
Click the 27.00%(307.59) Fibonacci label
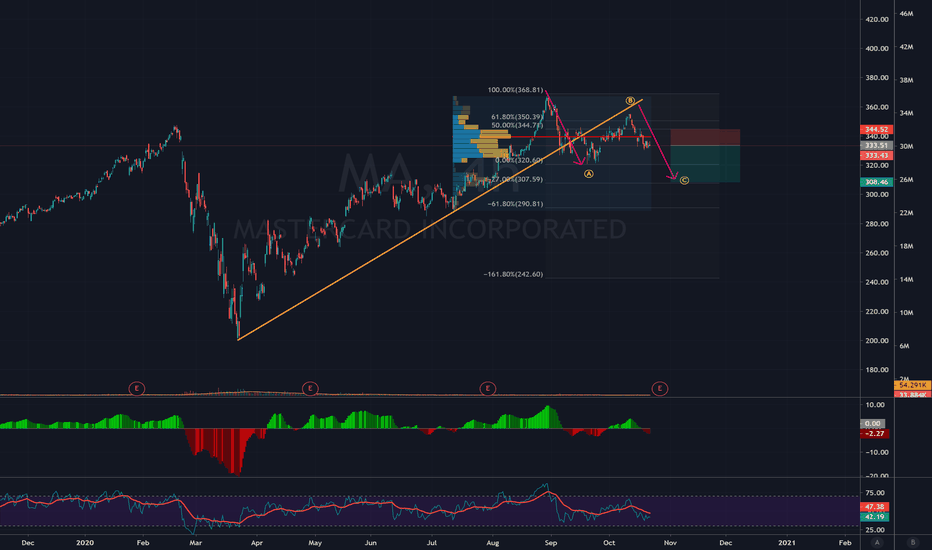pyautogui.click(x=517, y=179)
